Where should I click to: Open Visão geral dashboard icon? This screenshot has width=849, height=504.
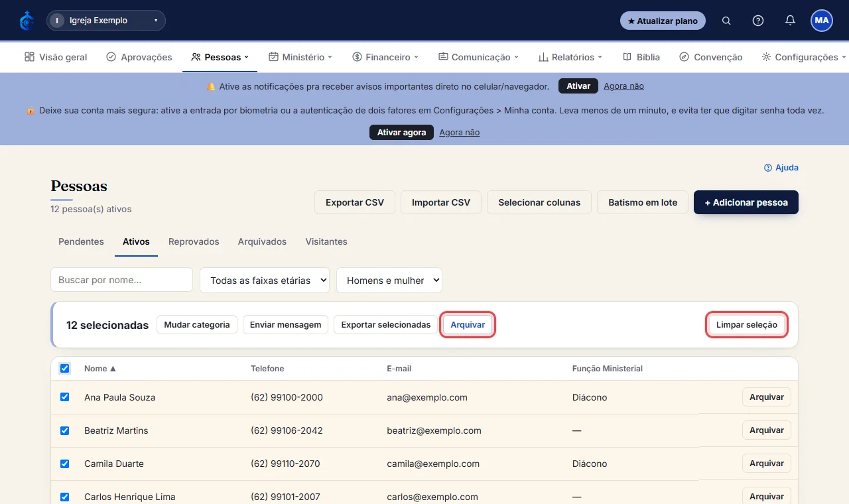29,57
